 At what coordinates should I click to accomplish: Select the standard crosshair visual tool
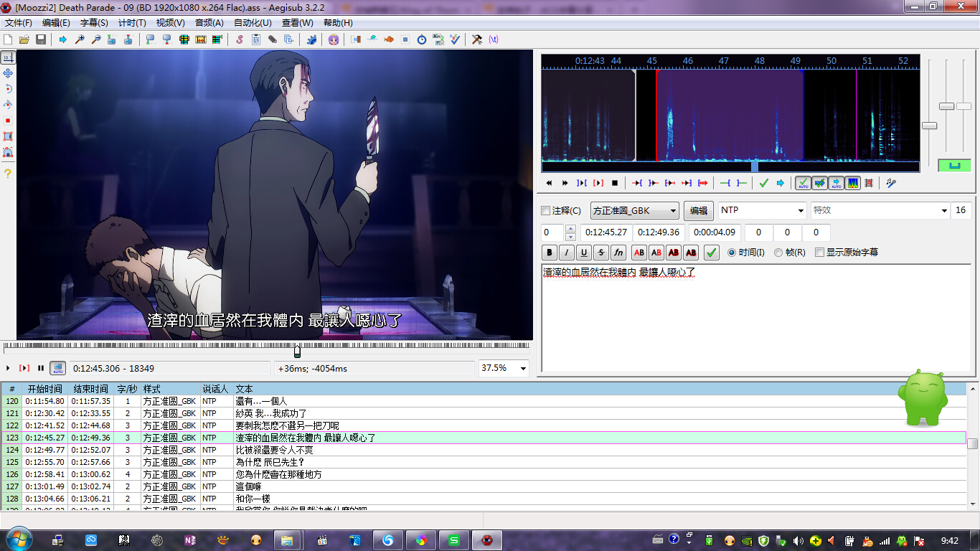tap(8, 57)
